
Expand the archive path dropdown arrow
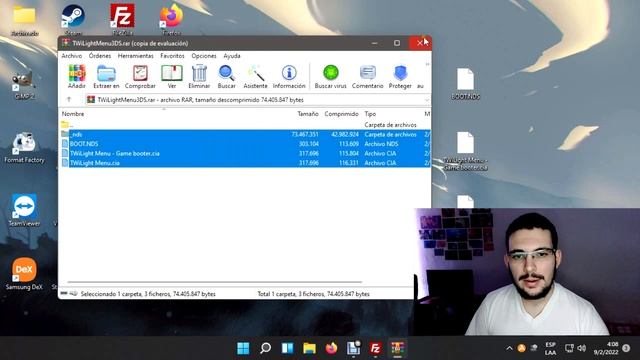coord(427,100)
